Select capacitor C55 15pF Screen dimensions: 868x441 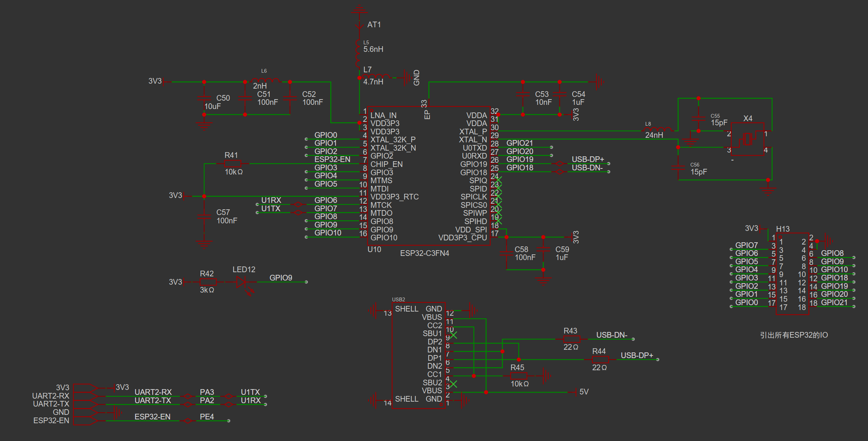[699, 118]
